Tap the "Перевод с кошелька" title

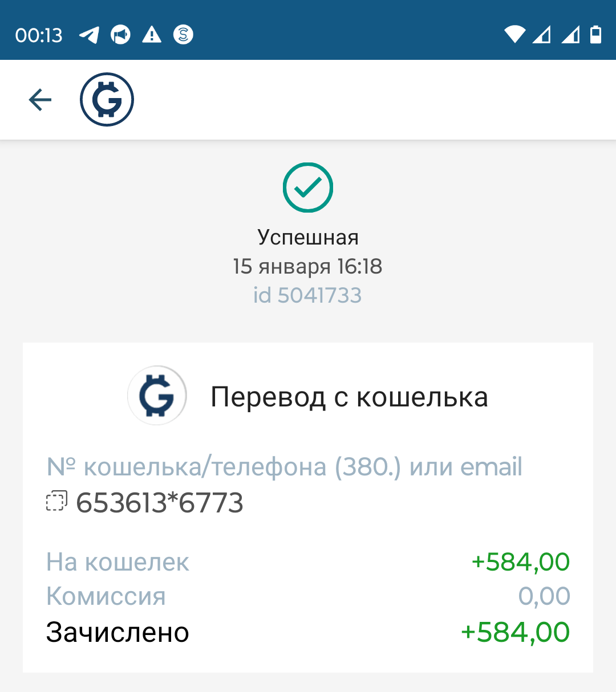coord(349,397)
